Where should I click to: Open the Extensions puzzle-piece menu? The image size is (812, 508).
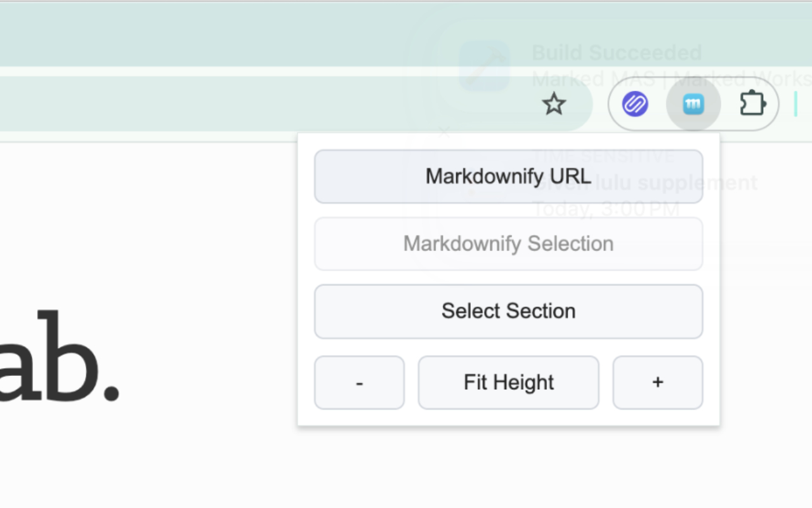tap(752, 104)
